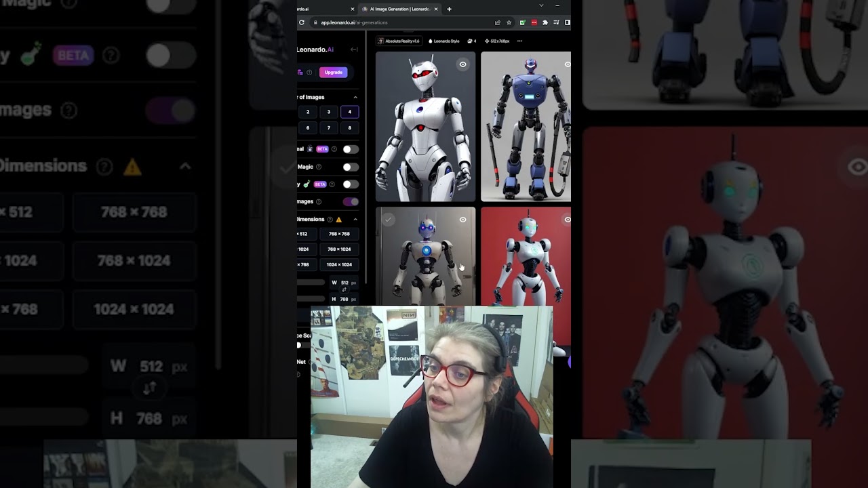Toggle visibility eye on red background robot
The width and height of the screenshot is (868, 488).
point(568,220)
